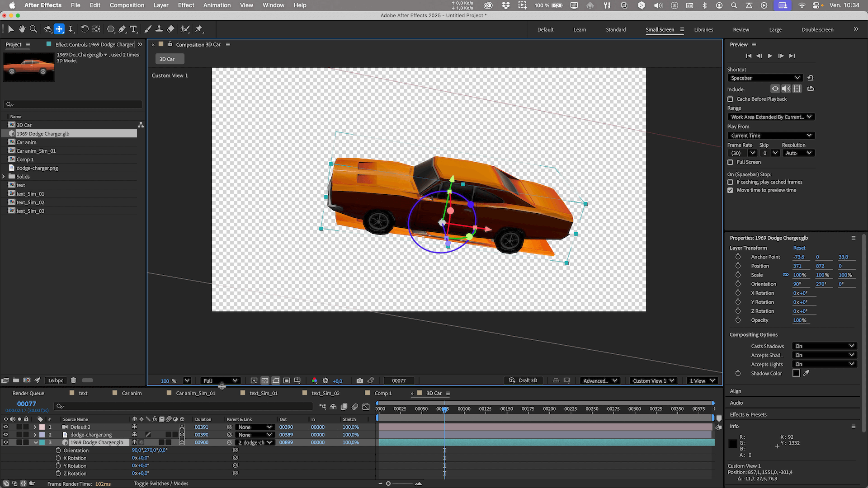Click Reset in Layer Transform
The image size is (868, 488).
click(799, 248)
